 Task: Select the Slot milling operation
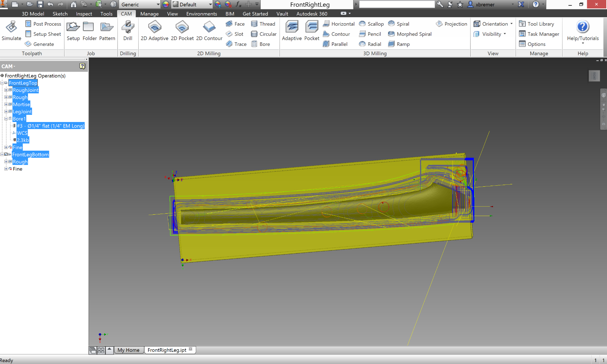click(x=235, y=34)
